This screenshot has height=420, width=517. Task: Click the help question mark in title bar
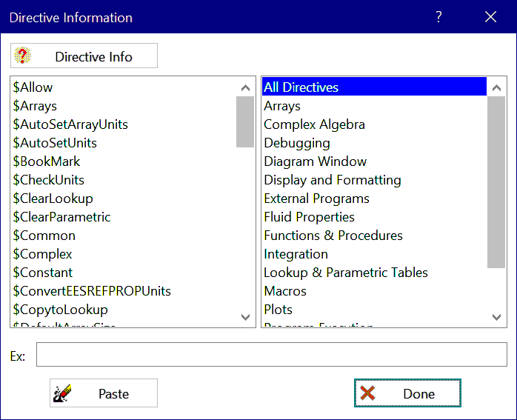(438, 17)
